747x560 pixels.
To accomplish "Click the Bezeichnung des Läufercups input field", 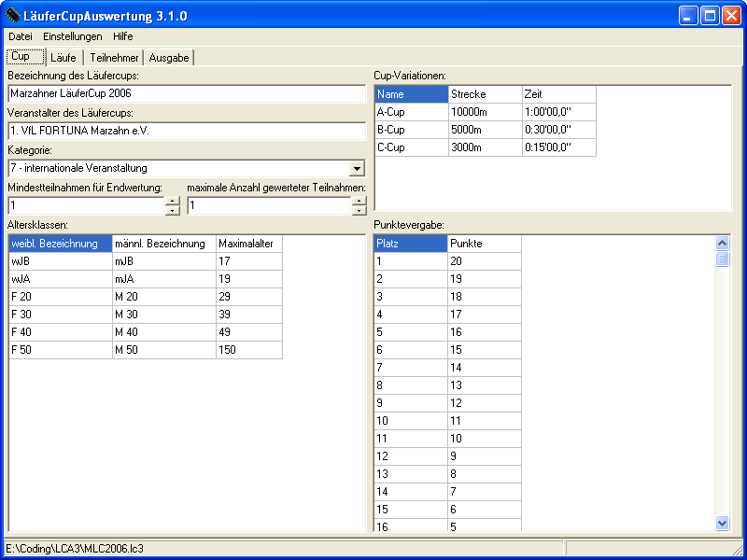I will (187, 94).
